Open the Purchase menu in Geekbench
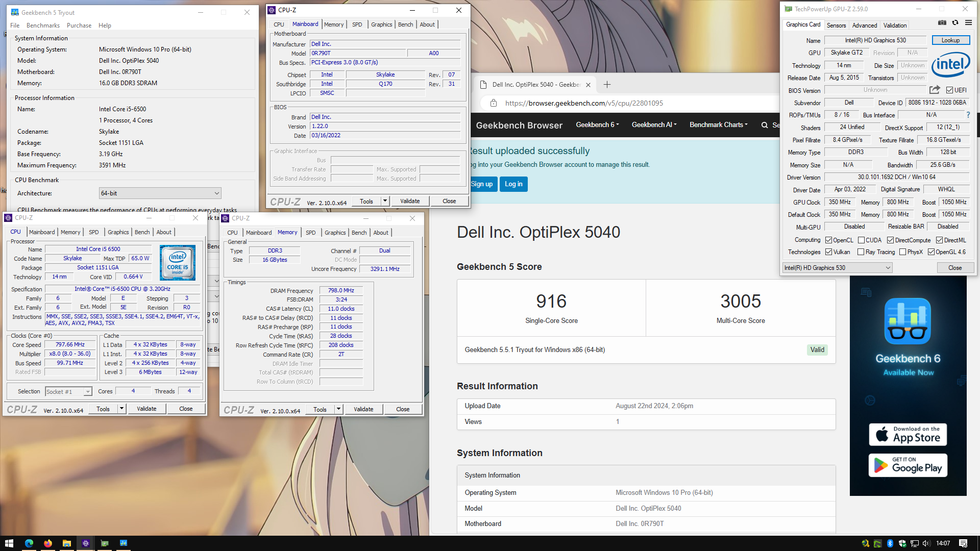 click(x=79, y=26)
